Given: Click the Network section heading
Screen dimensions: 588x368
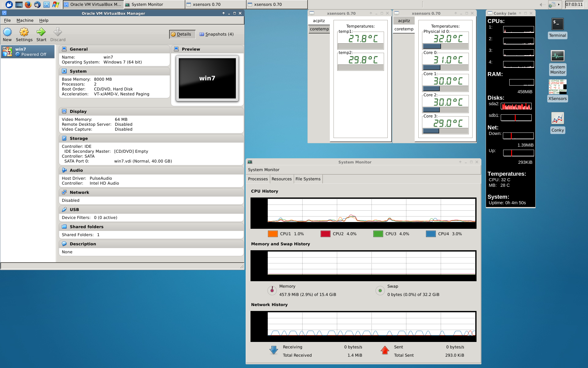Looking at the screenshot, I should (x=79, y=192).
